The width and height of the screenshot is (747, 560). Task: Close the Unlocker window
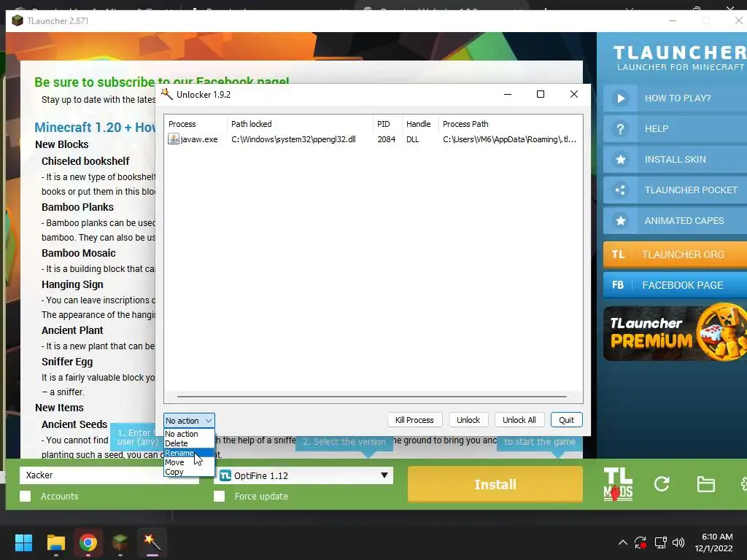574,94
